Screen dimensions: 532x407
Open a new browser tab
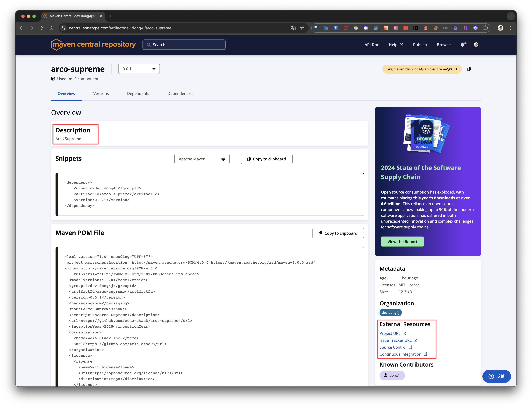(x=111, y=16)
